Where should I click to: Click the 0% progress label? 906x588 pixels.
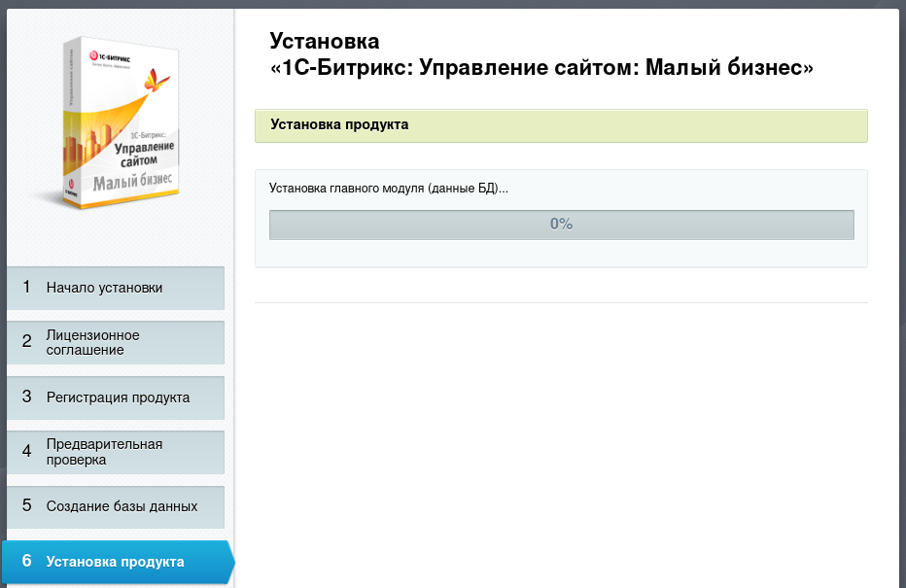(561, 224)
